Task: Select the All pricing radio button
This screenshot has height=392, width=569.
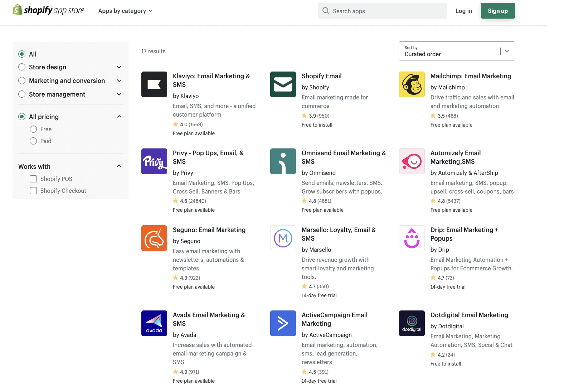Action: coord(22,117)
